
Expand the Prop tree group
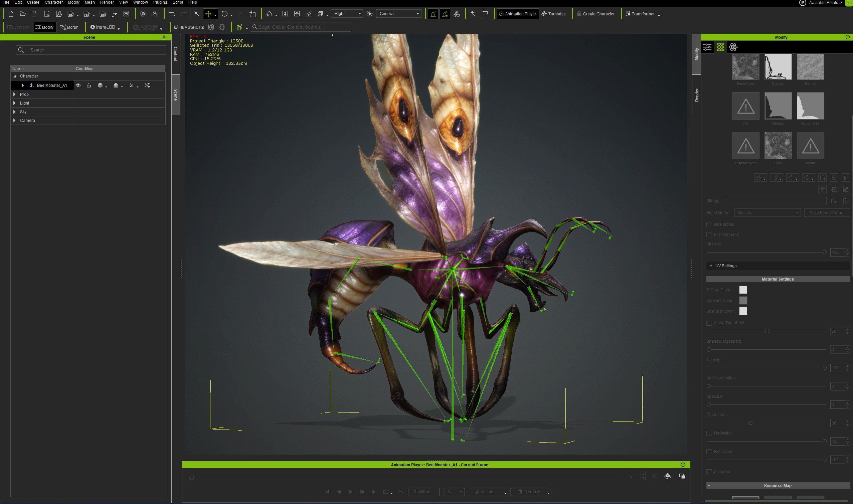(x=14, y=95)
